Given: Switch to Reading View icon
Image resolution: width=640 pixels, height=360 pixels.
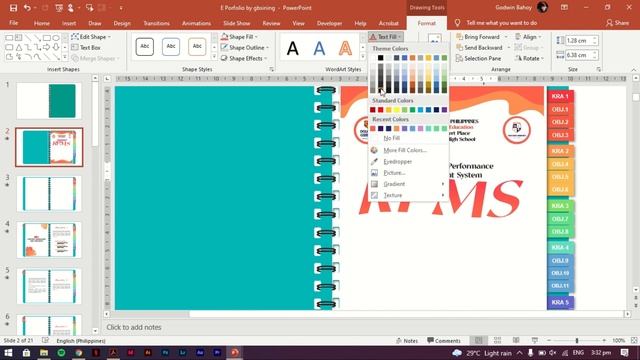Looking at the screenshot, I should [516, 340].
